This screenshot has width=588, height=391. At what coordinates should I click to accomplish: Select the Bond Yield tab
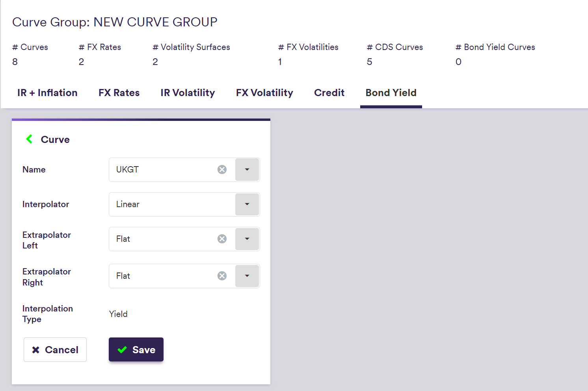pyautogui.click(x=391, y=93)
